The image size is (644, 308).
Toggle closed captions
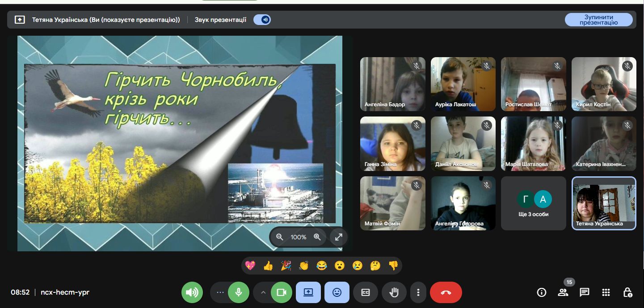pyautogui.click(x=365, y=292)
